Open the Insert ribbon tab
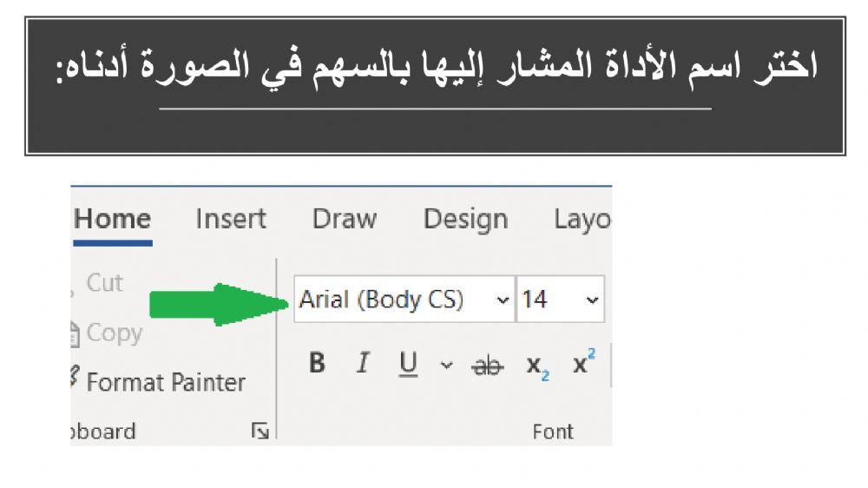 (x=231, y=219)
